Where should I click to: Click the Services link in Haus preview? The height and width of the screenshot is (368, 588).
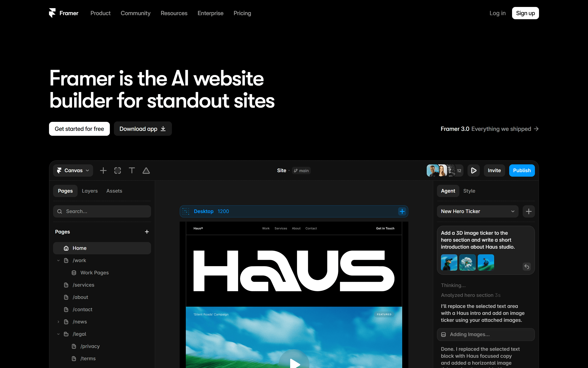(x=281, y=228)
